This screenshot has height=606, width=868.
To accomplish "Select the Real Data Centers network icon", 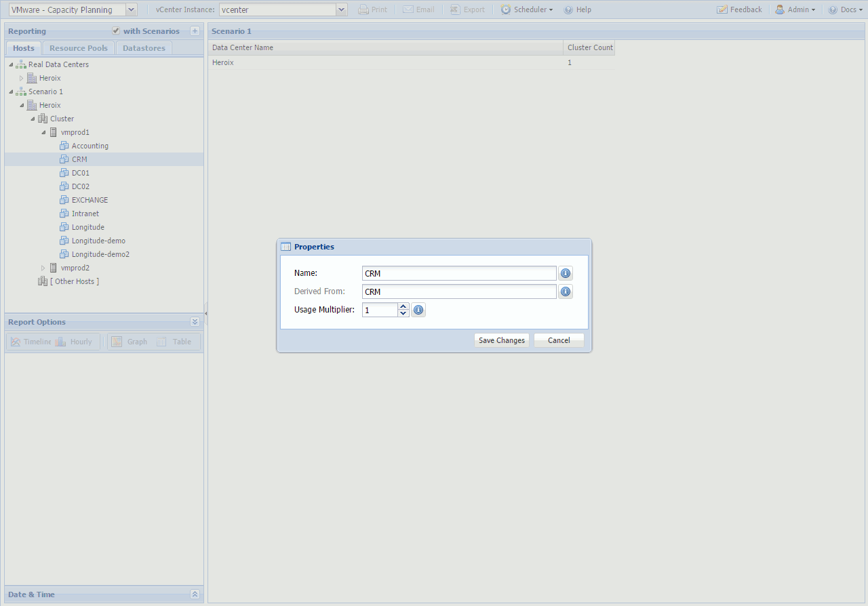I will tap(21, 64).
